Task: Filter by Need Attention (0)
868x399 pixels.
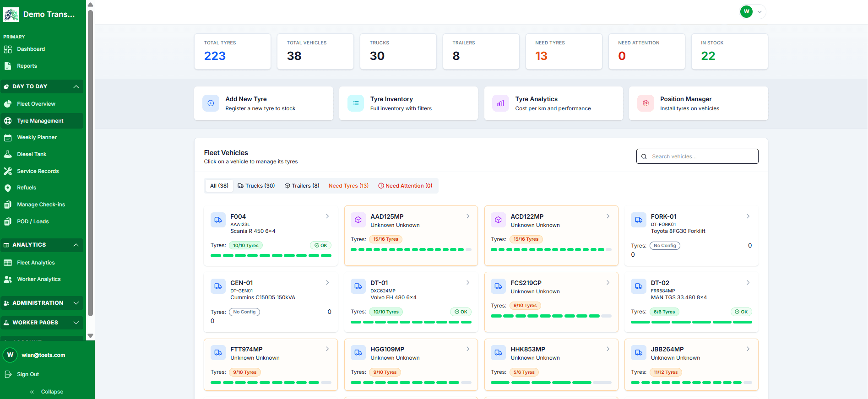Action: (x=405, y=186)
